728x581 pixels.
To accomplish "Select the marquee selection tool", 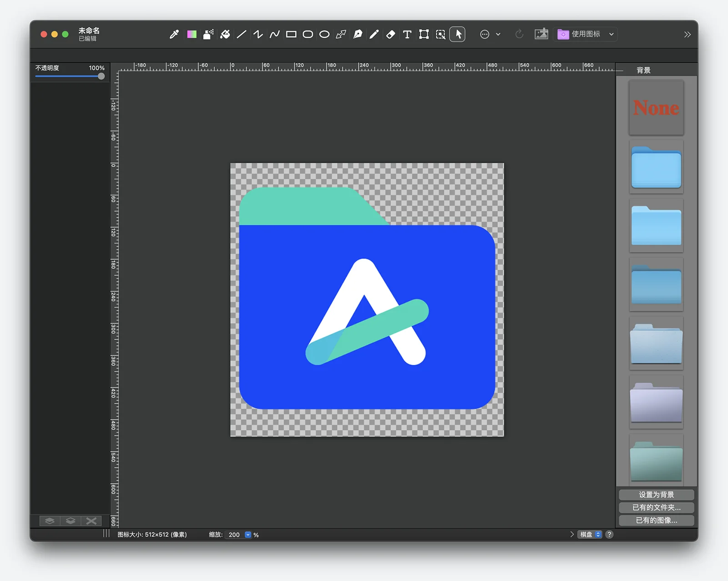I will coord(440,34).
